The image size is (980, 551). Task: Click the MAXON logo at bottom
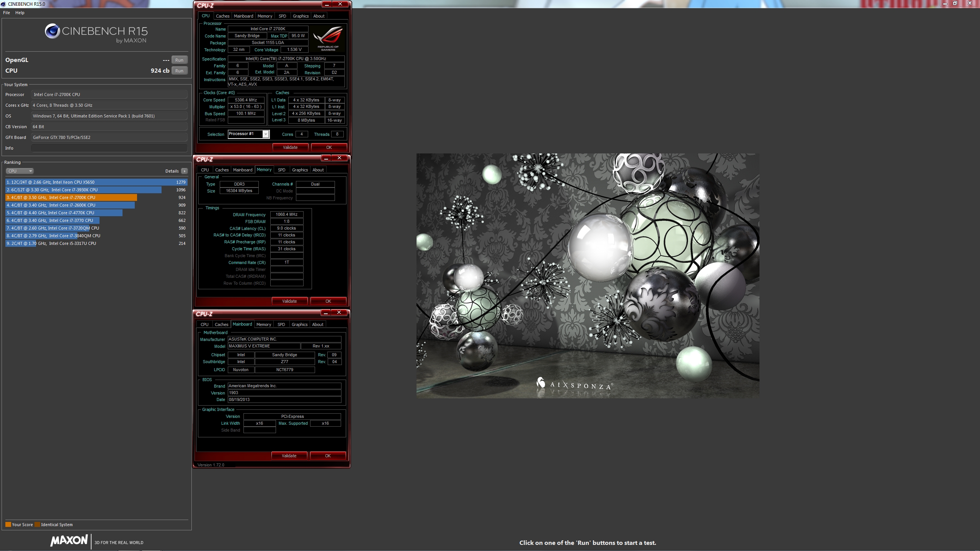[x=69, y=540]
